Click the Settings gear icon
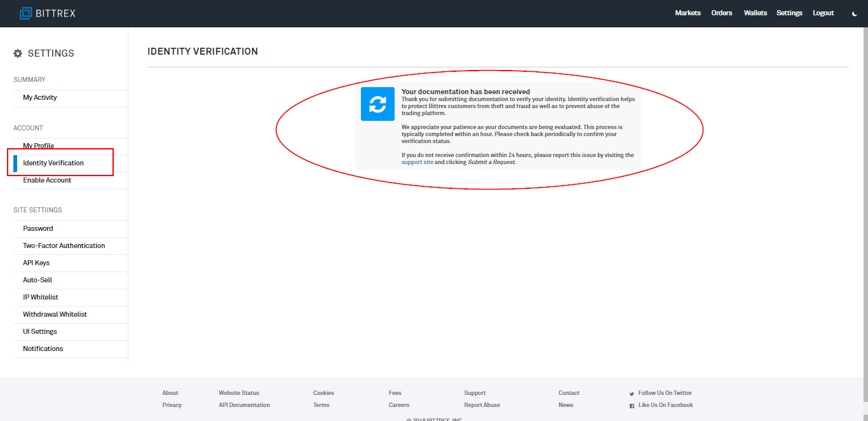The height and width of the screenshot is (421, 868). tap(18, 53)
